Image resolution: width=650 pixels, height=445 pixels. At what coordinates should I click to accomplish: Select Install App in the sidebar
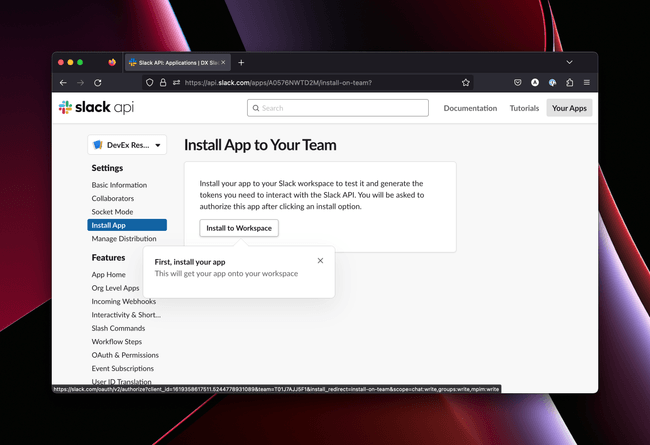127,225
